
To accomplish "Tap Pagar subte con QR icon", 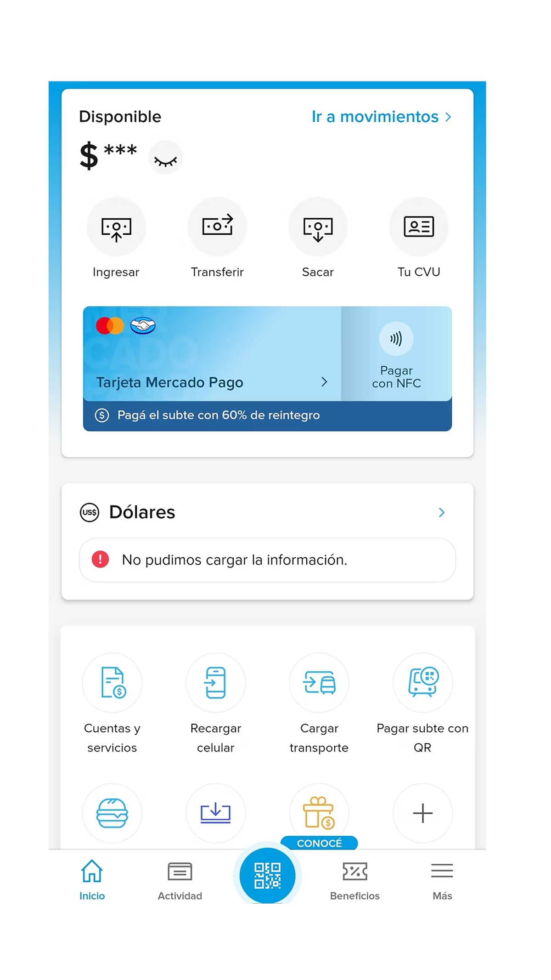I will coord(423,683).
